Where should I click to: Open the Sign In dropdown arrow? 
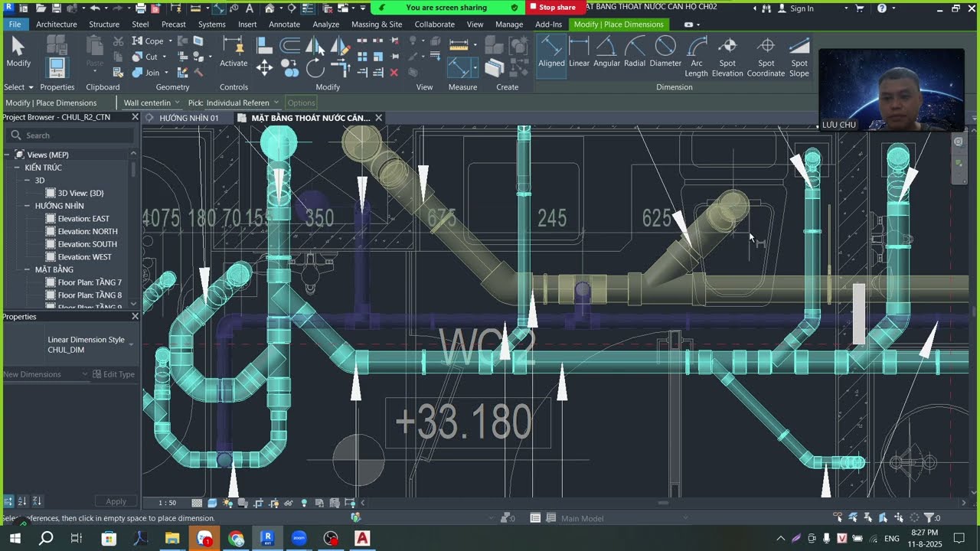coord(845,8)
